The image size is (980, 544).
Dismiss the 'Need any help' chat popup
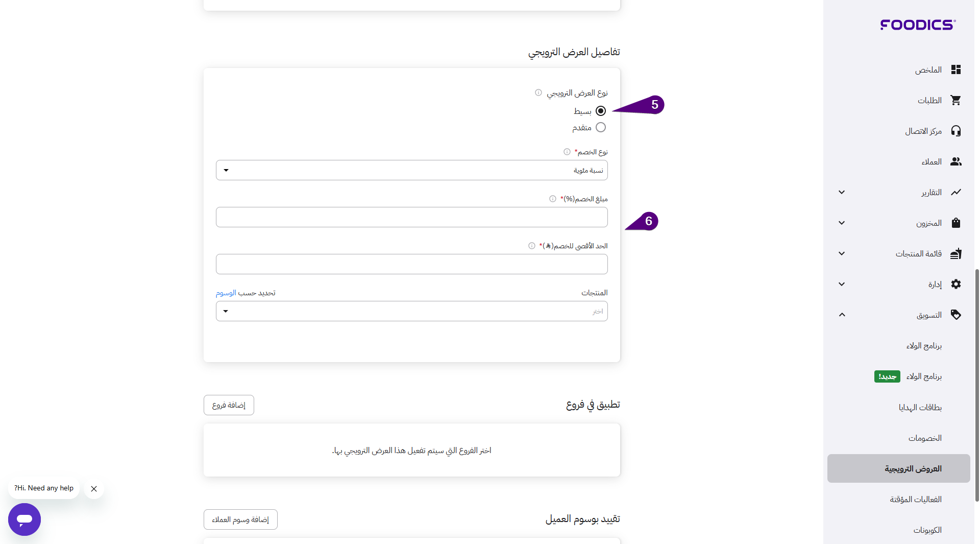[x=94, y=489]
